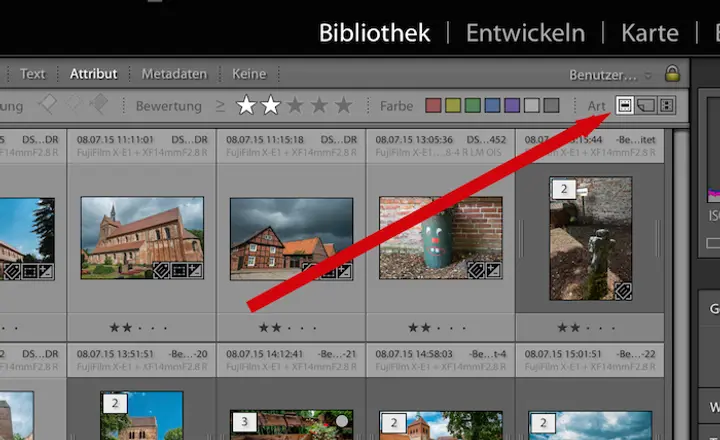Screen dimensions: 720x440
Task: Toggle the virtual copies Art filter icon
Action: click(x=646, y=105)
